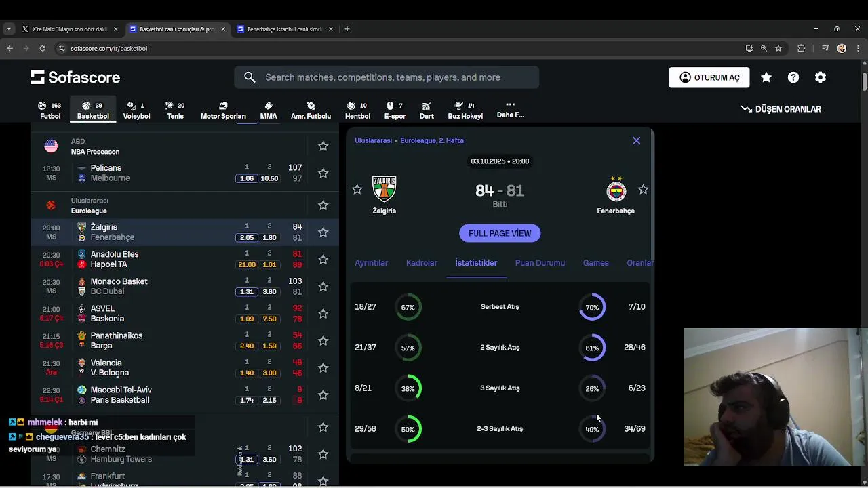
Task: Favorite Žalgiris team star in panel
Action: tap(357, 190)
